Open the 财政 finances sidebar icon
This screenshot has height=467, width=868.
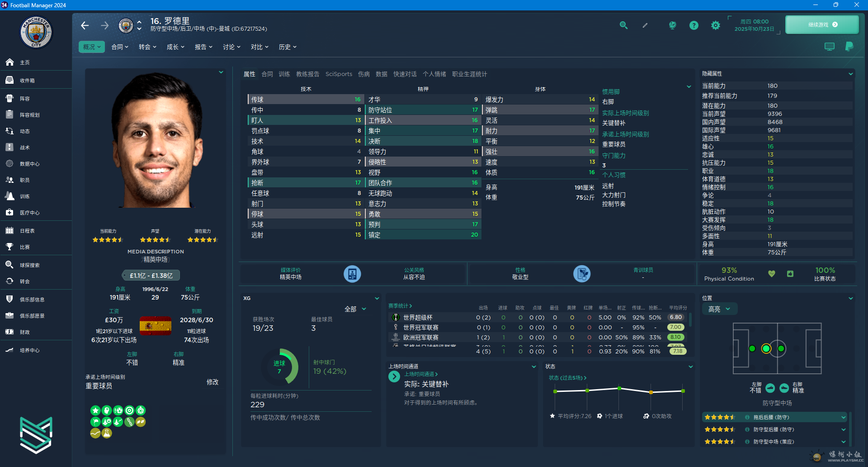9,332
